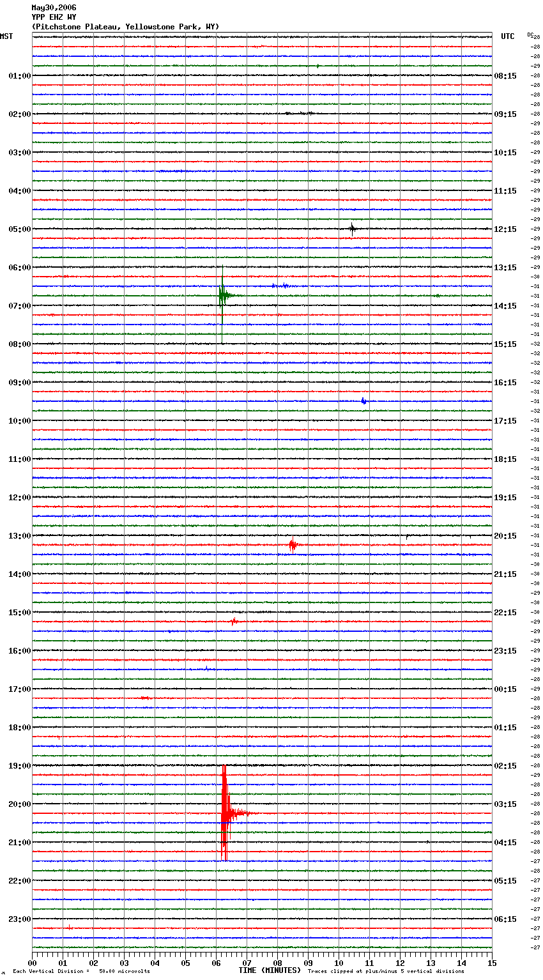The height and width of the screenshot is (980, 543).
Task: Click the 16:15 UTC time label
Action: pos(505,383)
